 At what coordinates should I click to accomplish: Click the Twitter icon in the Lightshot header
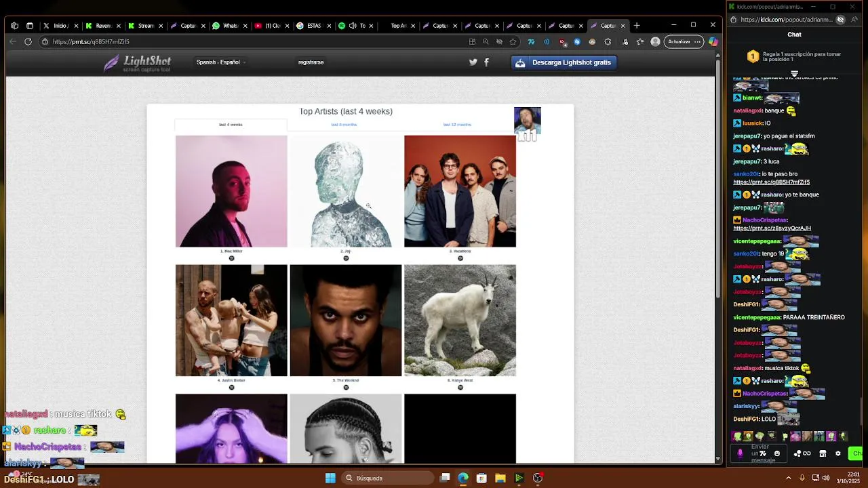click(x=473, y=62)
